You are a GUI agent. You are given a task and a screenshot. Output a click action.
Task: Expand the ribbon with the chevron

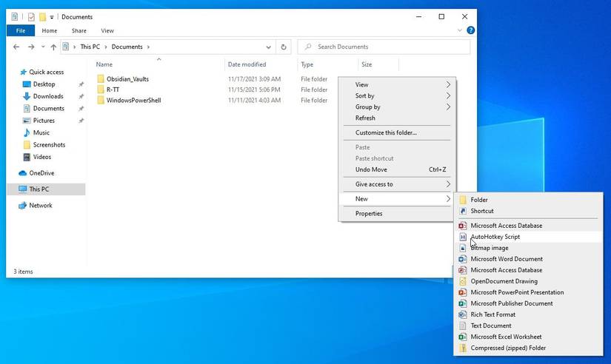(x=460, y=30)
